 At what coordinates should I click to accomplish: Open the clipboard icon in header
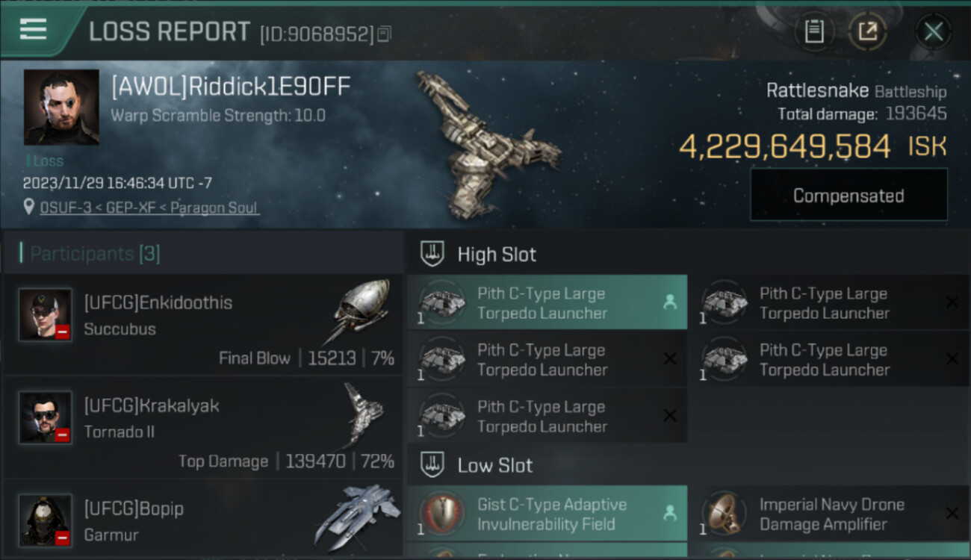click(x=814, y=31)
